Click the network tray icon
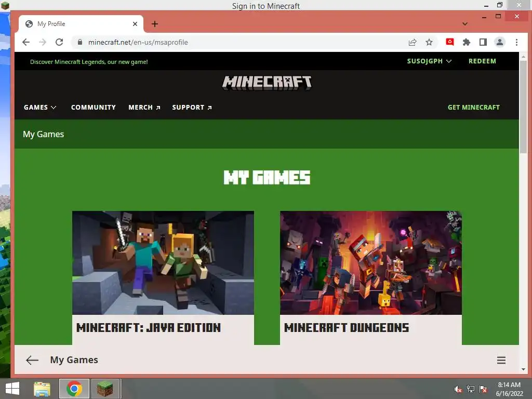 (471, 389)
